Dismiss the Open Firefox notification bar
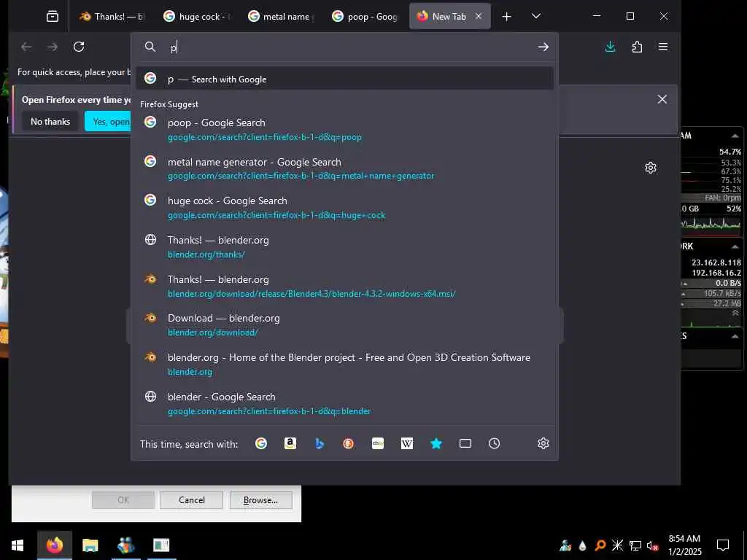This screenshot has height=560, width=747. coord(662,99)
